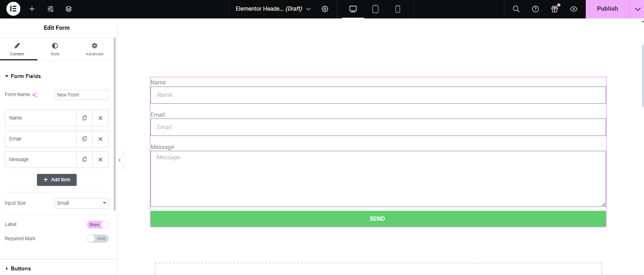Toggle the Required Mark switch
644x275 pixels.
98,238
